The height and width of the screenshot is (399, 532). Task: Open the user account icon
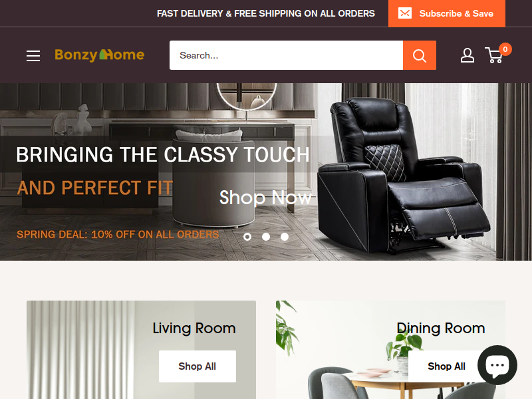click(467, 55)
